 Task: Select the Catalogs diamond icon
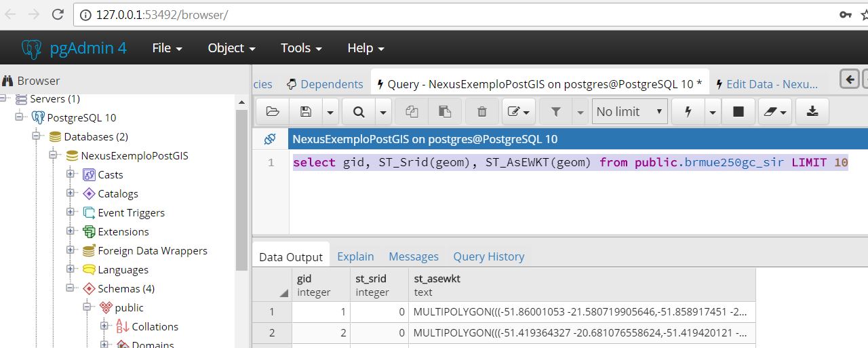point(89,193)
